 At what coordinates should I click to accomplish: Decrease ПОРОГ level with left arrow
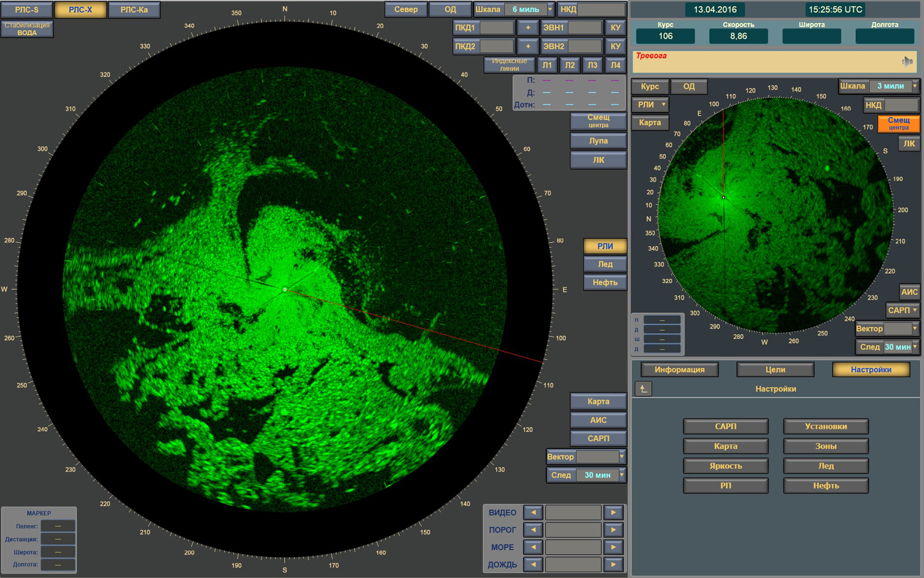click(533, 530)
